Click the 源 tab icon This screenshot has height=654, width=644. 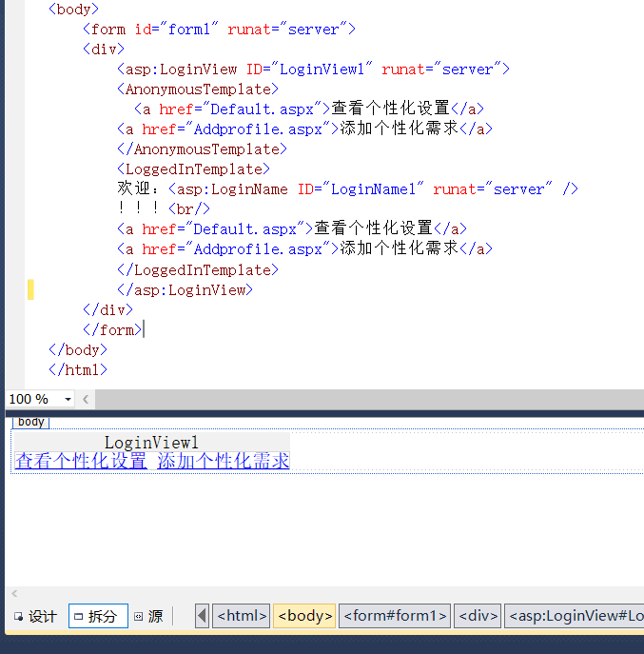pos(138,616)
